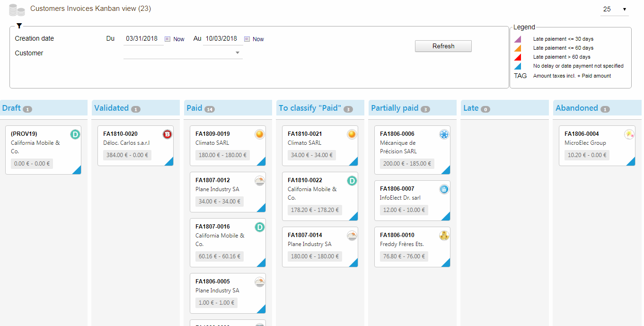Click snowflake logo on FA1806-0006 card
The image size is (644, 326).
[444, 135]
